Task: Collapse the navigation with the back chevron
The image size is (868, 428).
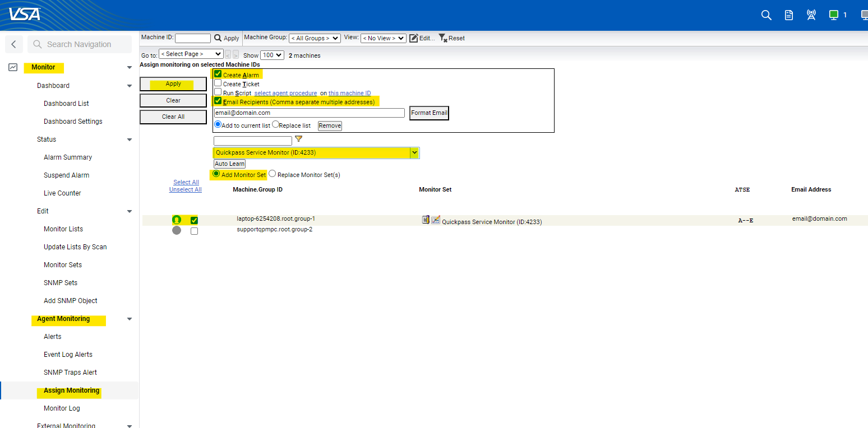Action: click(x=14, y=44)
